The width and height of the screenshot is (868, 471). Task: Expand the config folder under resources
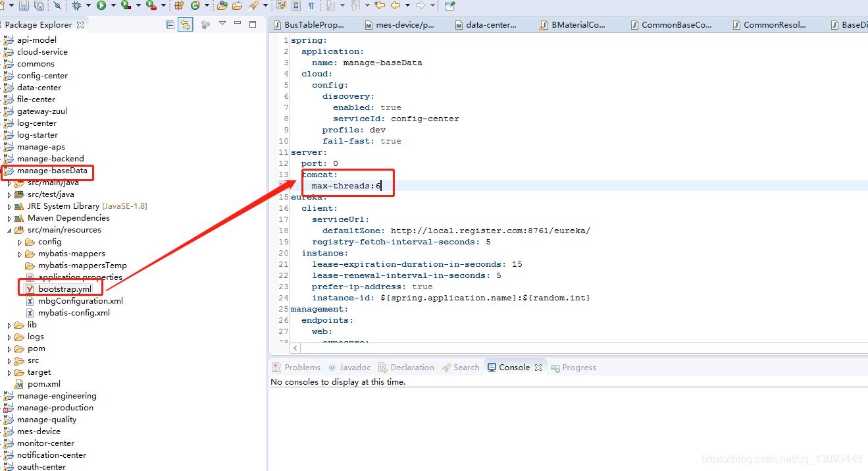pyautogui.click(x=18, y=242)
